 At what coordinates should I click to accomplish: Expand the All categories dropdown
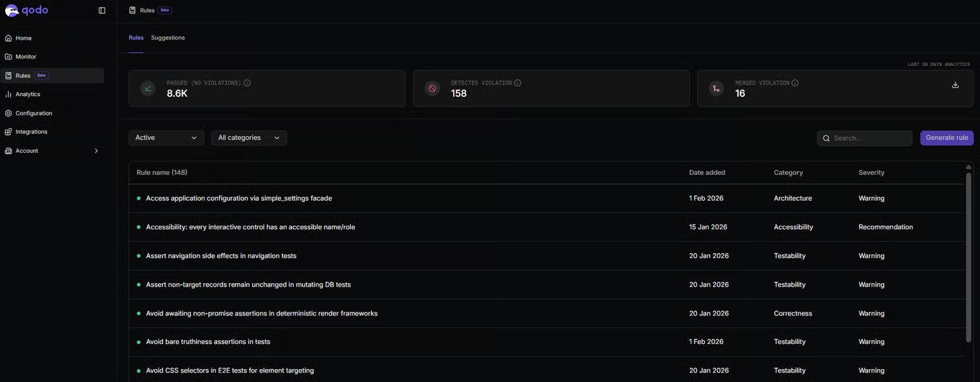[249, 137]
